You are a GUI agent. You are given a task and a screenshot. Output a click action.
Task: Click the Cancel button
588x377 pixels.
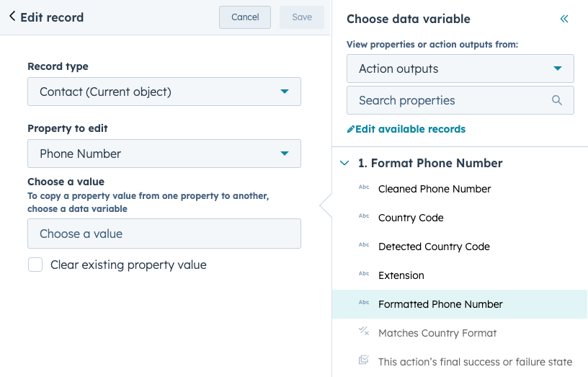click(245, 17)
